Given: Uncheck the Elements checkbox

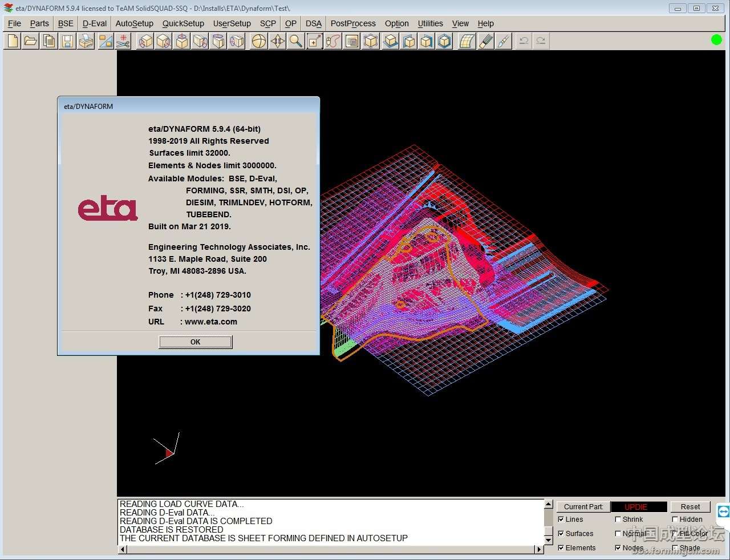Looking at the screenshot, I should (561, 548).
